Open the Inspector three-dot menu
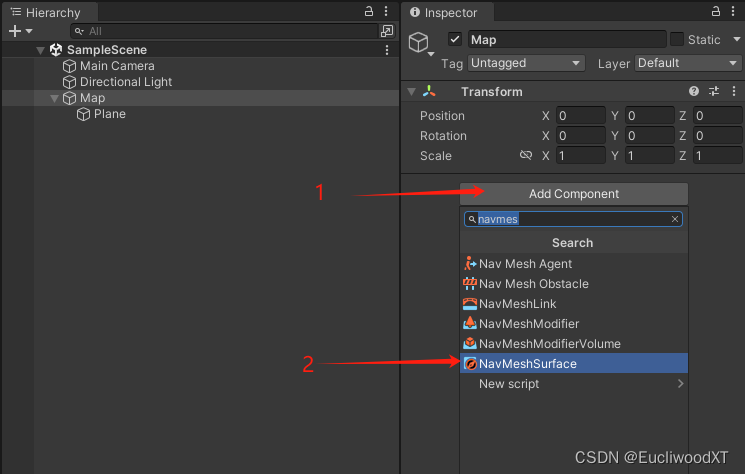Image resolution: width=745 pixels, height=474 pixels. tap(733, 11)
